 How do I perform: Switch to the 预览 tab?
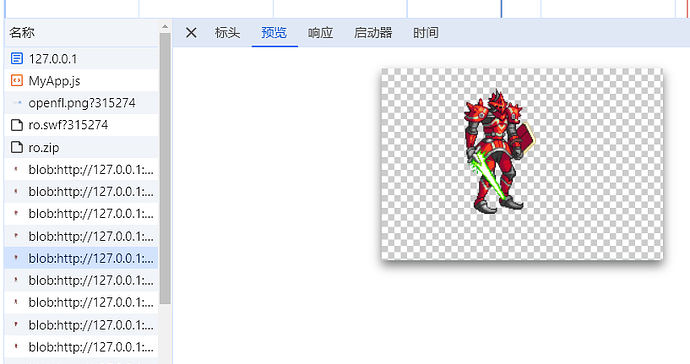[x=274, y=33]
